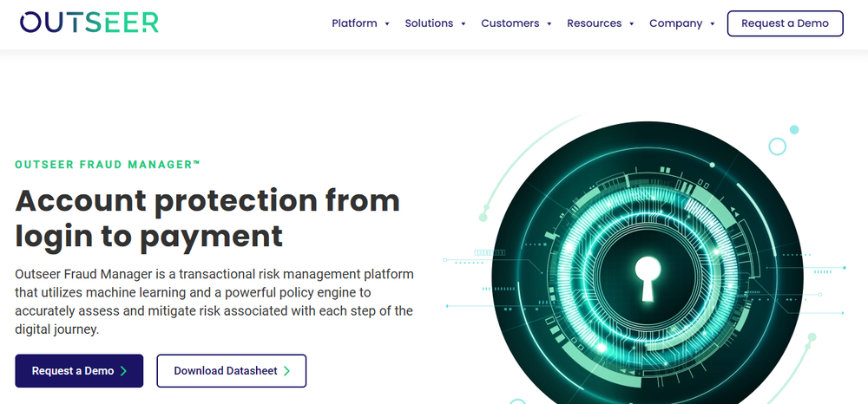Click the dark Request a Demo button

[x=79, y=371]
